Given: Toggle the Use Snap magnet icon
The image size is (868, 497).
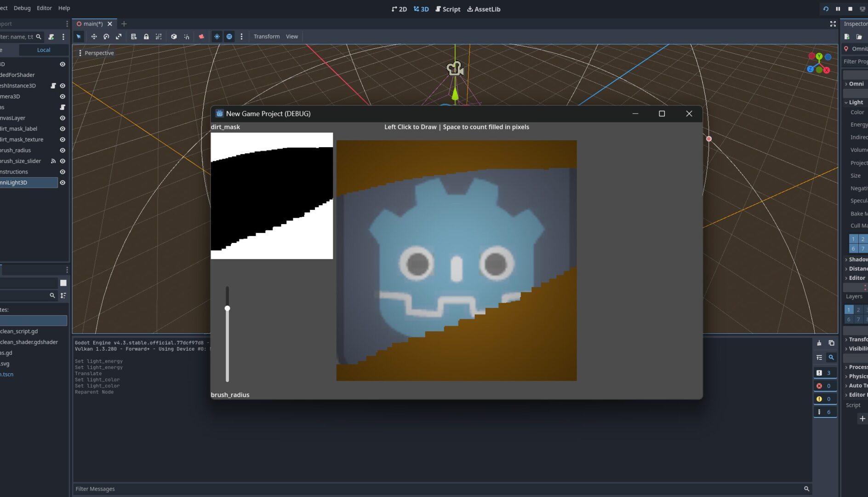Looking at the screenshot, I should click(186, 36).
